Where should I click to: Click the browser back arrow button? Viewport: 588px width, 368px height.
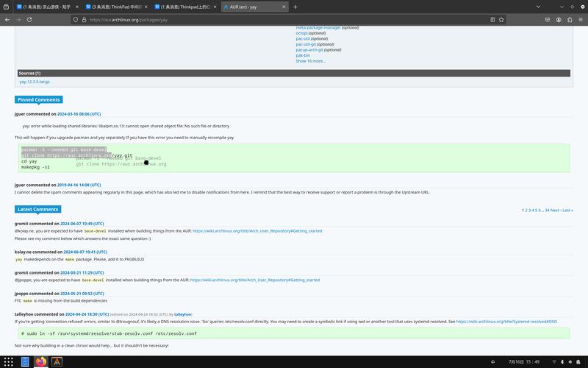(x=8, y=19)
